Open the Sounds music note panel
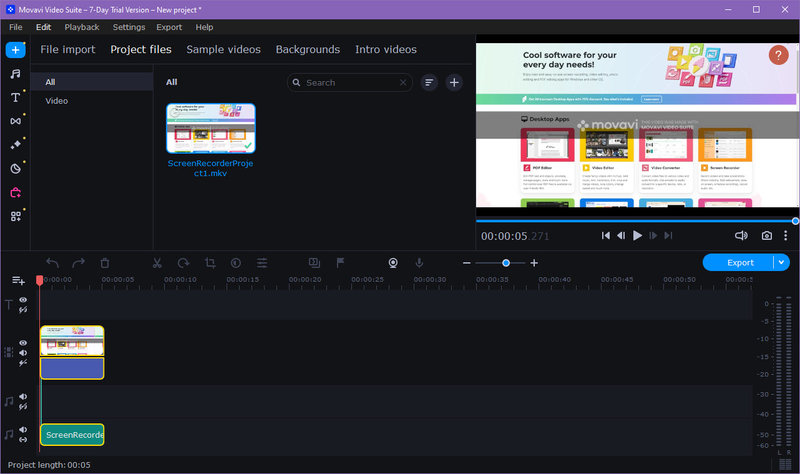Viewport: 800px width, 474px height. [x=15, y=74]
